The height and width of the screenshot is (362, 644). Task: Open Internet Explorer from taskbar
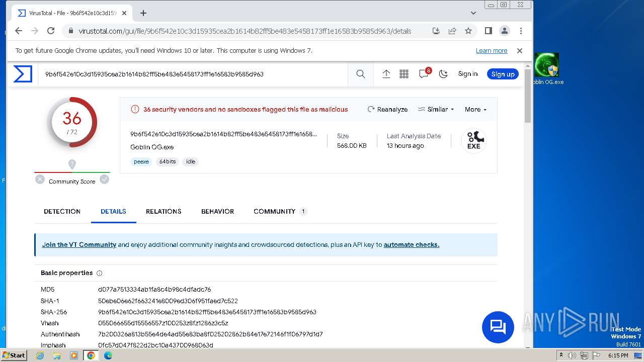(x=40, y=355)
